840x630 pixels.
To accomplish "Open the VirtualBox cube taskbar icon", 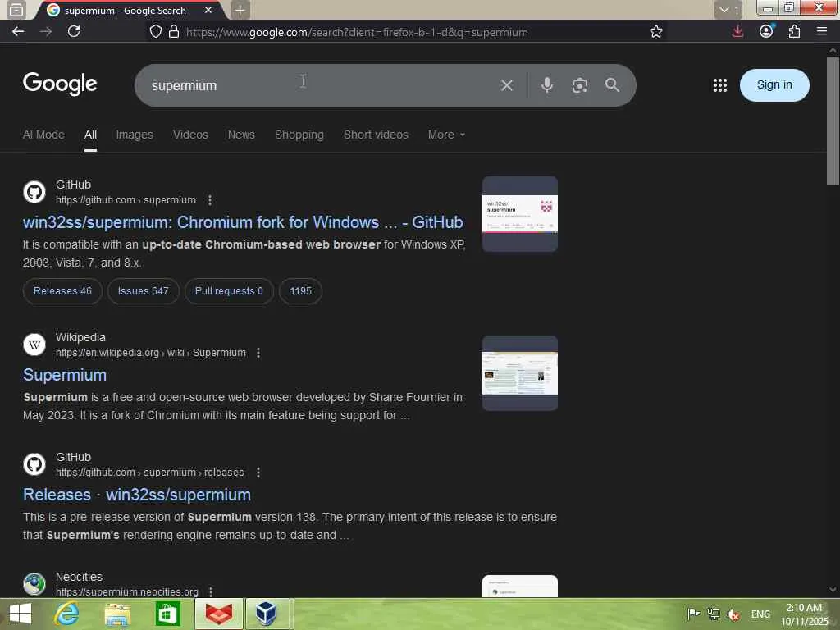I will [x=267, y=614].
